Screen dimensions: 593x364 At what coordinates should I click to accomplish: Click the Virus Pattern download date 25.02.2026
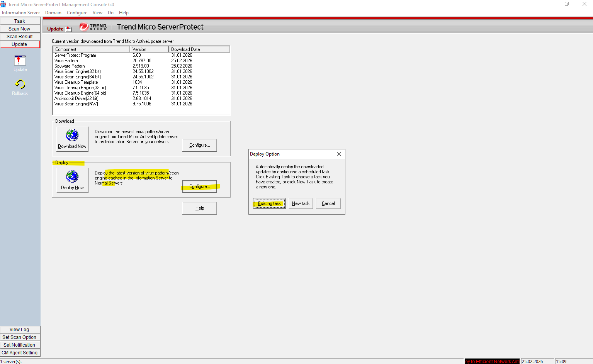182,61
